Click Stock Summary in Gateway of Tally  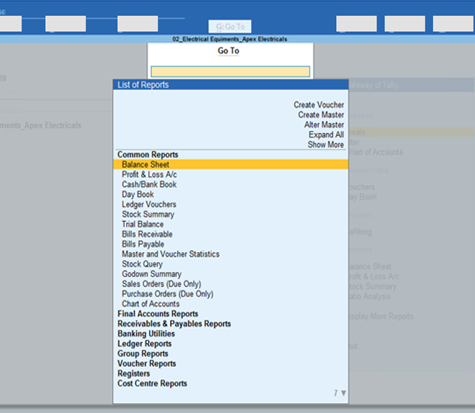(x=373, y=287)
